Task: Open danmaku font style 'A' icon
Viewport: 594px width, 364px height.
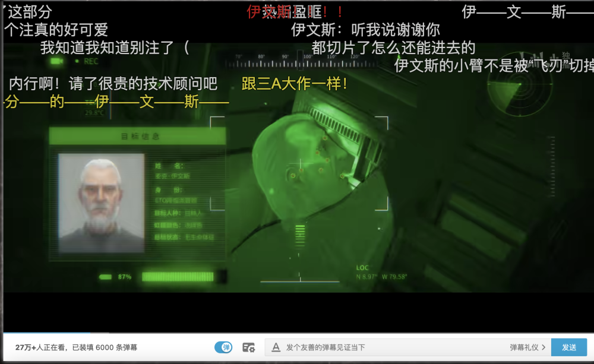Action: (x=276, y=347)
